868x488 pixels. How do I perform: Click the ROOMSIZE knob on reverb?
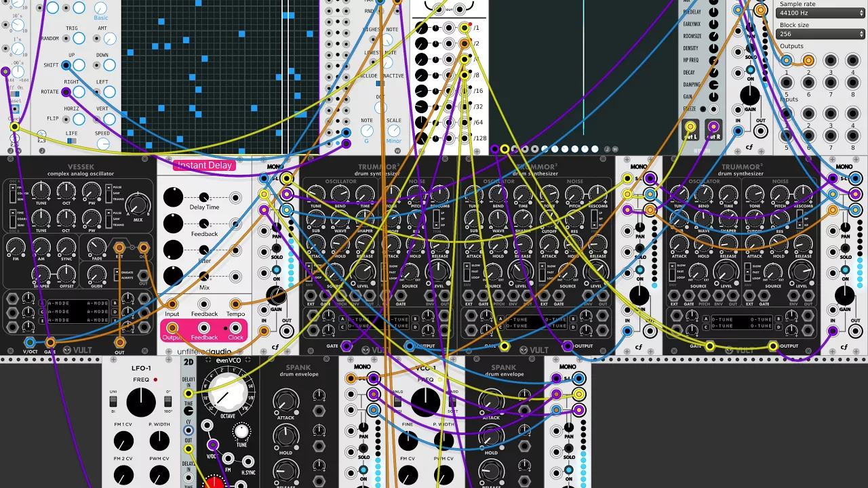pyautogui.click(x=713, y=36)
